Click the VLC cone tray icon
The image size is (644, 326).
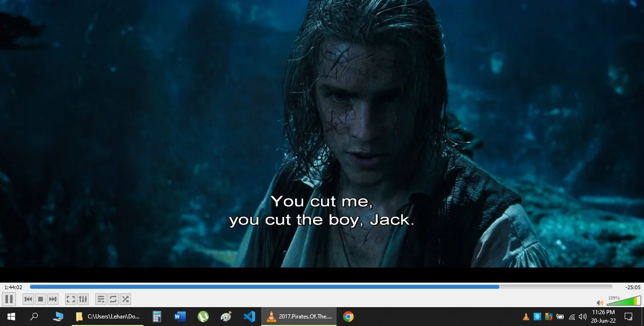pos(526,317)
